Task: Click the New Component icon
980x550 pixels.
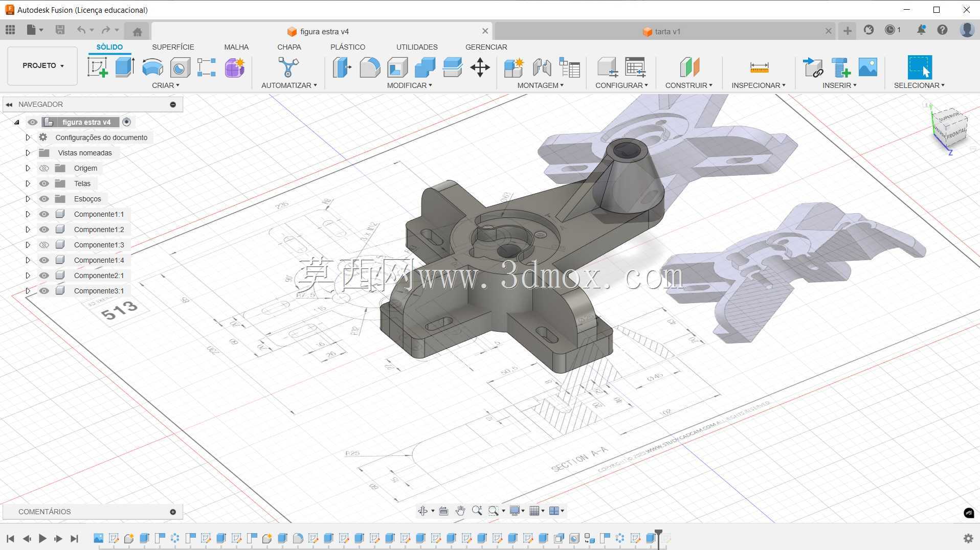Action: pyautogui.click(x=514, y=67)
